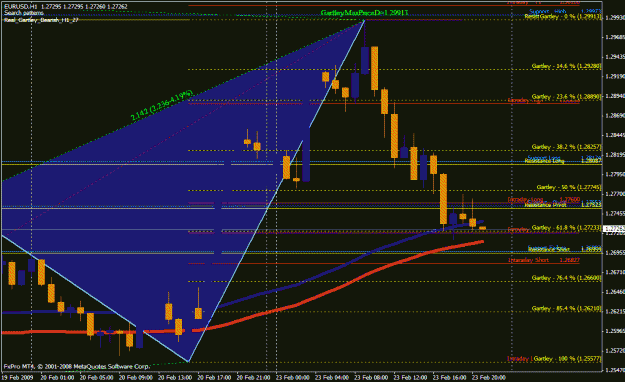
Task: Click the 1.26710 value on price scale
Action: click(x=614, y=272)
